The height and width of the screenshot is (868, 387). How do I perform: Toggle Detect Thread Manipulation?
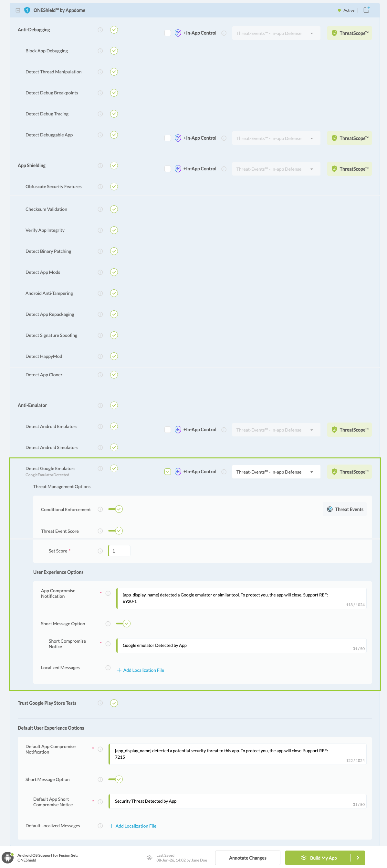(x=114, y=72)
